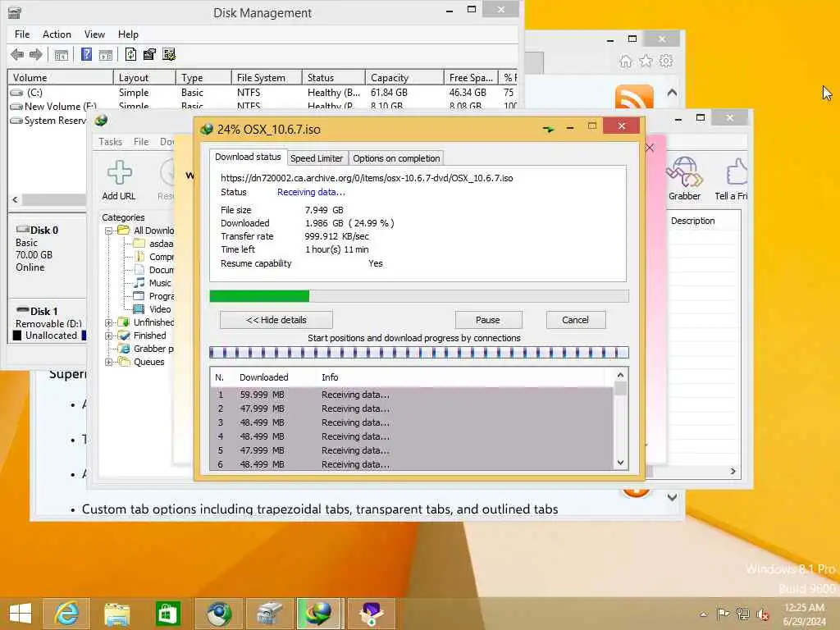Click the connections progress segment bar
This screenshot has width=840, height=630.
418,353
